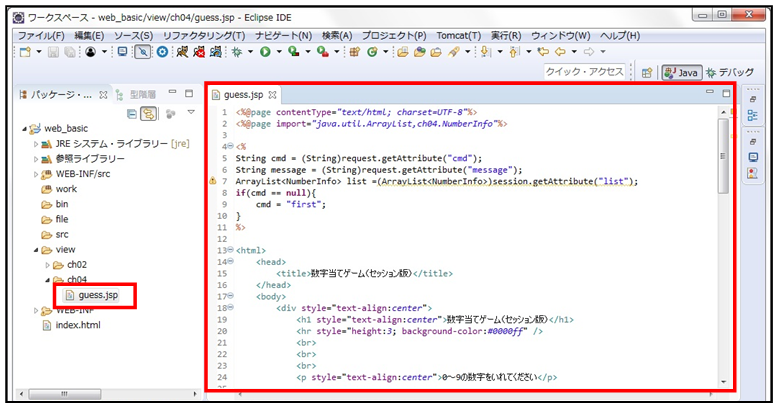
Task: Collapse the web_basic project node
Action: pos(24,129)
